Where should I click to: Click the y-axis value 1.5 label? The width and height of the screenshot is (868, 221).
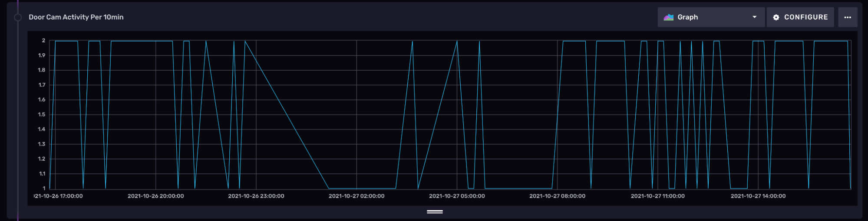pyautogui.click(x=42, y=115)
